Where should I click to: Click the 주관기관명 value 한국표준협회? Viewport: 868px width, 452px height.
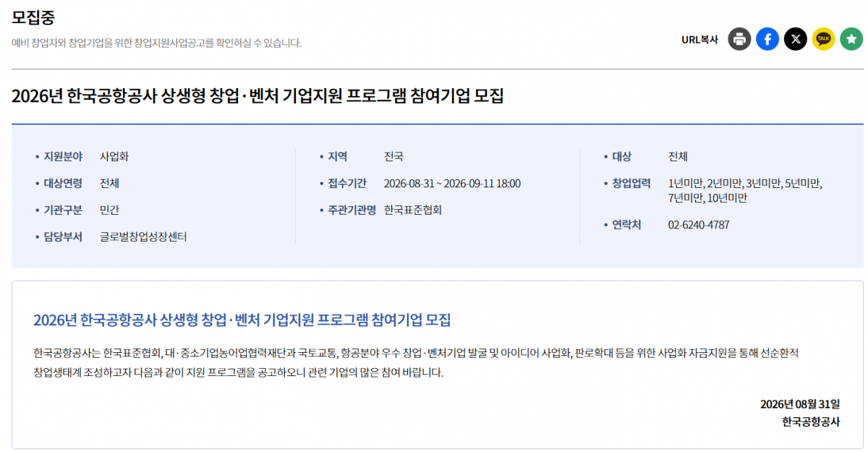coord(413,210)
